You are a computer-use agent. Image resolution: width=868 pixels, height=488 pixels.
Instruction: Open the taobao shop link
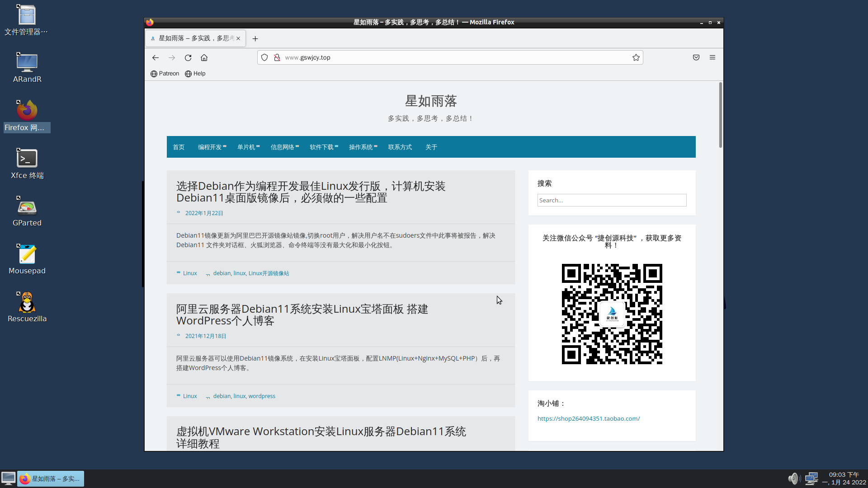(589, 419)
